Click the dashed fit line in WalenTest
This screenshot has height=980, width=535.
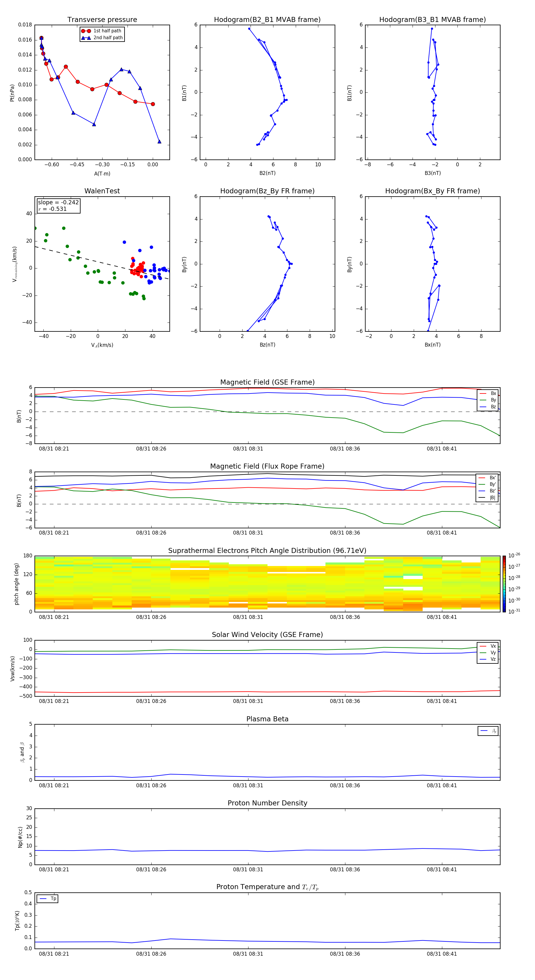(x=102, y=263)
